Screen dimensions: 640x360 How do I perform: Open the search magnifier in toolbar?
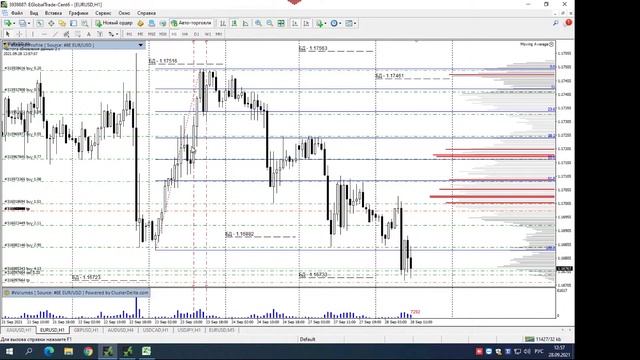pos(556,23)
